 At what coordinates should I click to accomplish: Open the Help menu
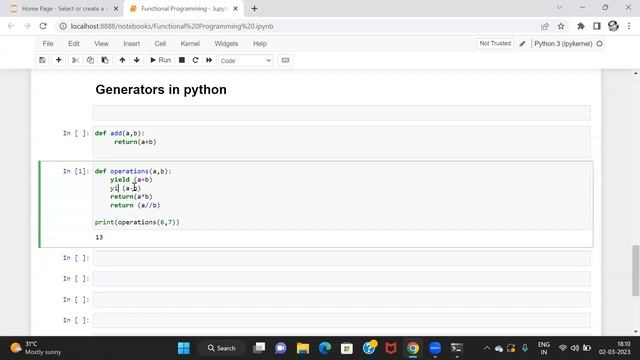click(x=260, y=44)
